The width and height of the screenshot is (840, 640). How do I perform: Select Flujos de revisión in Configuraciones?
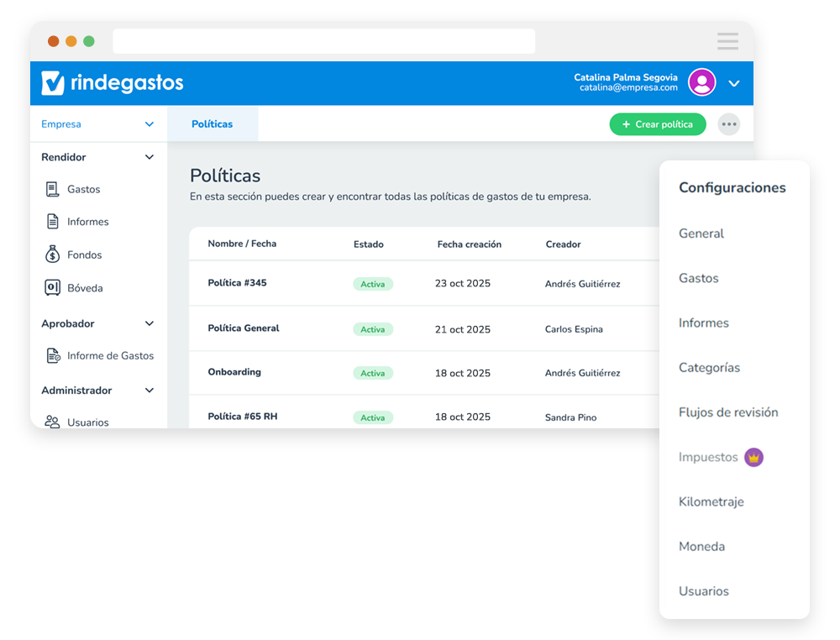tap(727, 412)
